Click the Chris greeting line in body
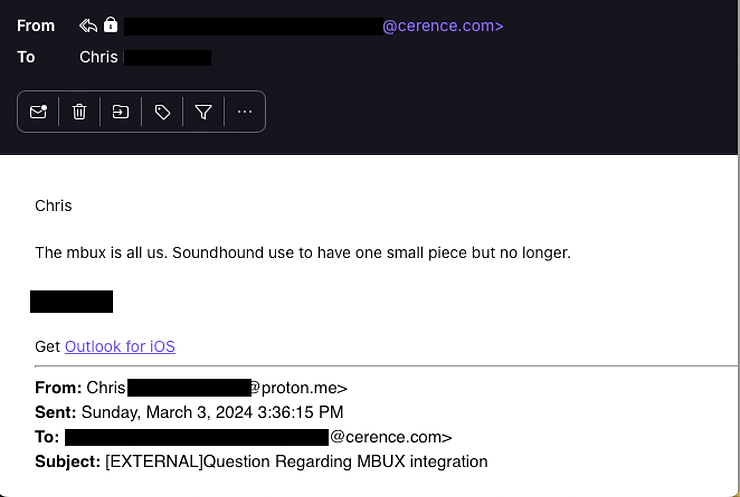The height and width of the screenshot is (497, 740). click(x=53, y=206)
